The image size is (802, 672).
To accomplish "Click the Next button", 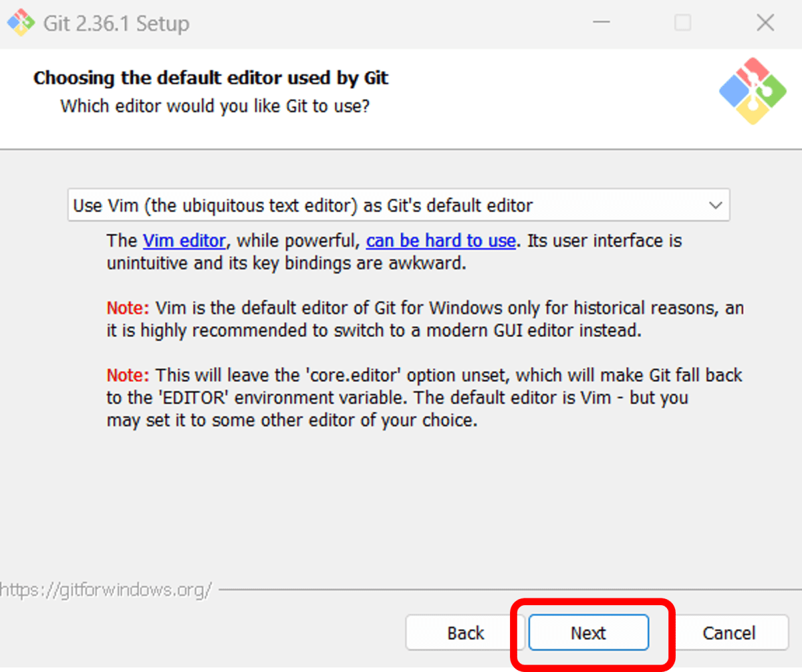I will point(588,633).
